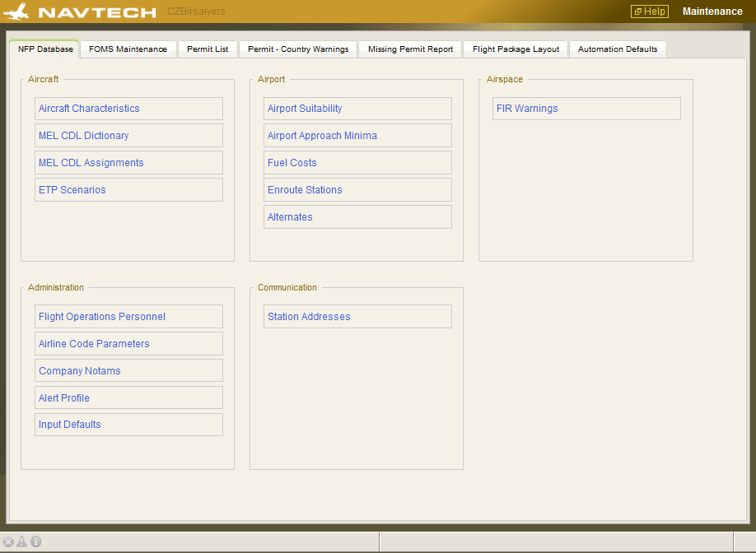Image resolution: width=756 pixels, height=553 pixels.
Task: Click the Maintenance header label
Action: coord(712,12)
